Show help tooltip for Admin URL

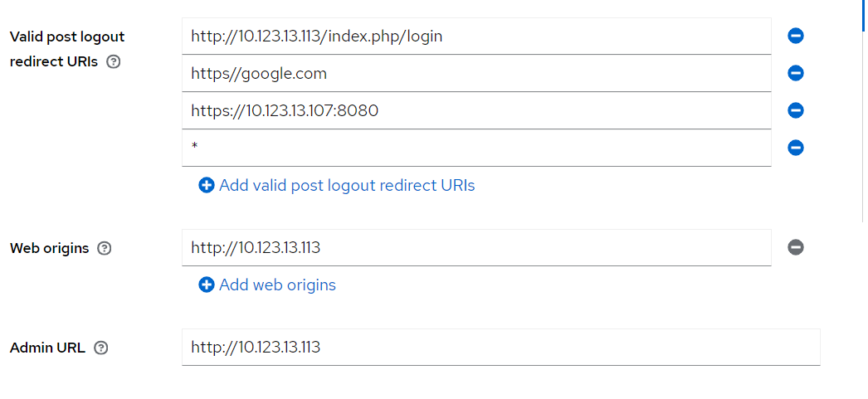(x=101, y=348)
